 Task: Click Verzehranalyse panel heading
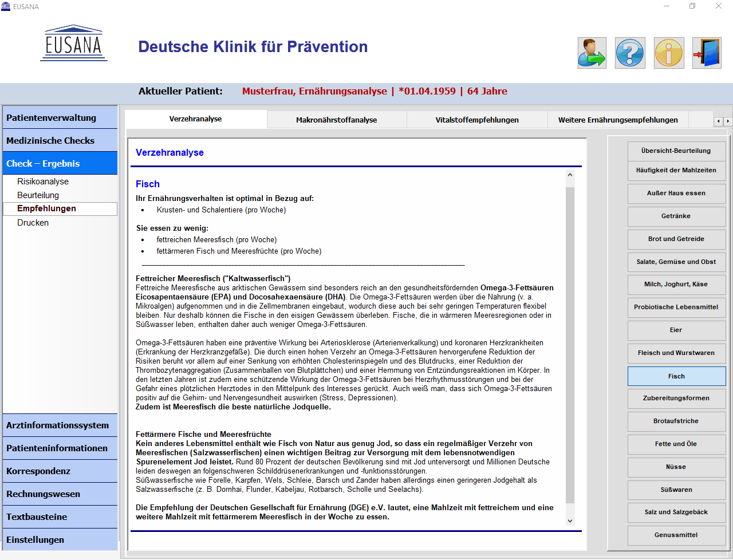[x=170, y=152]
